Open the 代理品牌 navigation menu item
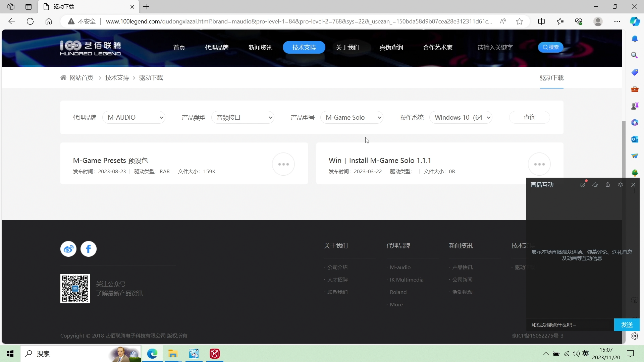This screenshot has height=362, width=644. point(217,48)
